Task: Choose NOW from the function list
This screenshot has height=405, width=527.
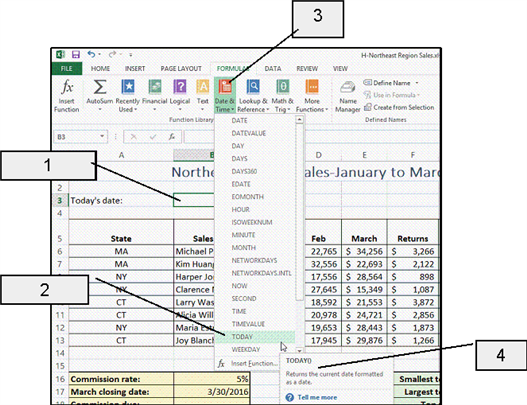Action: click(255, 286)
